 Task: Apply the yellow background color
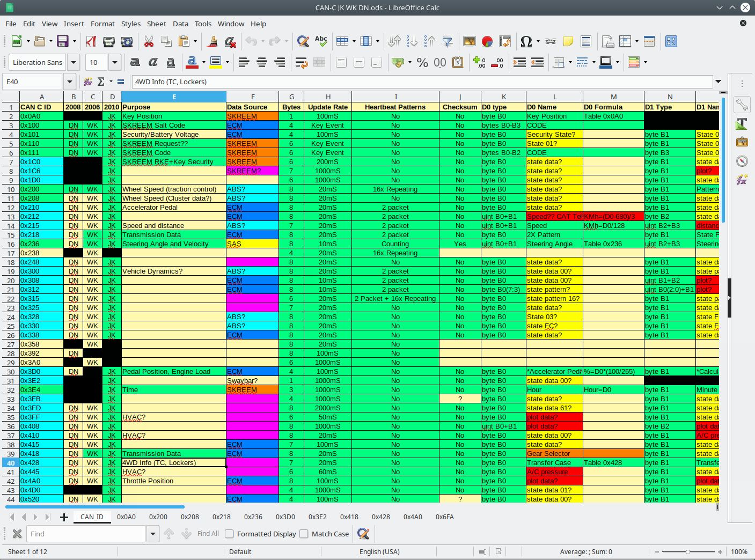pyautogui.click(x=216, y=62)
